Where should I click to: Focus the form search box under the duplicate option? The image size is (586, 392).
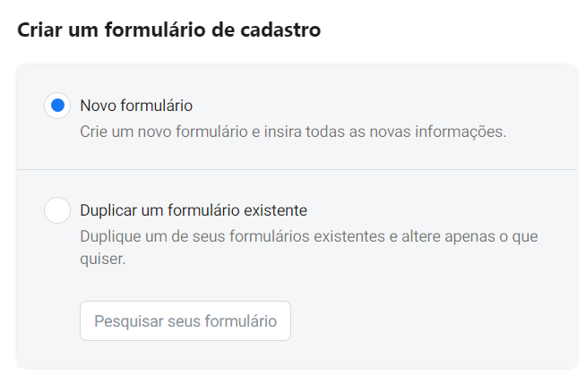[x=185, y=321]
